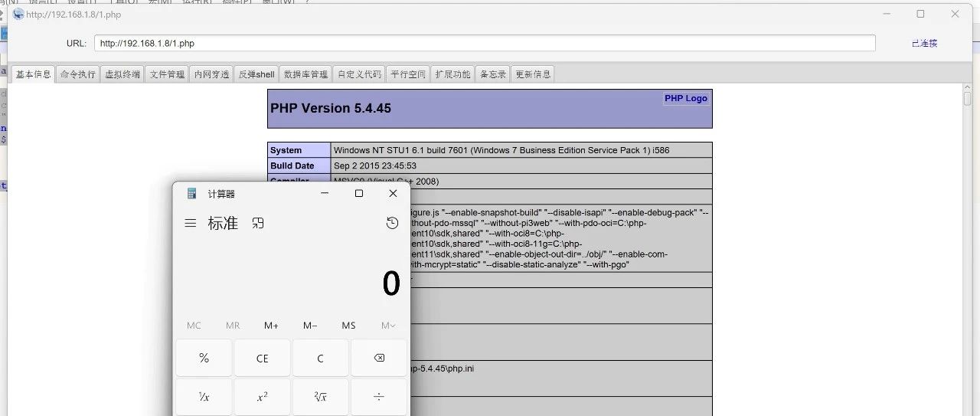Image resolution: width=980 pixels, height=416 pixels.
Task: Click calculator square root button
Action: (321, 397)
